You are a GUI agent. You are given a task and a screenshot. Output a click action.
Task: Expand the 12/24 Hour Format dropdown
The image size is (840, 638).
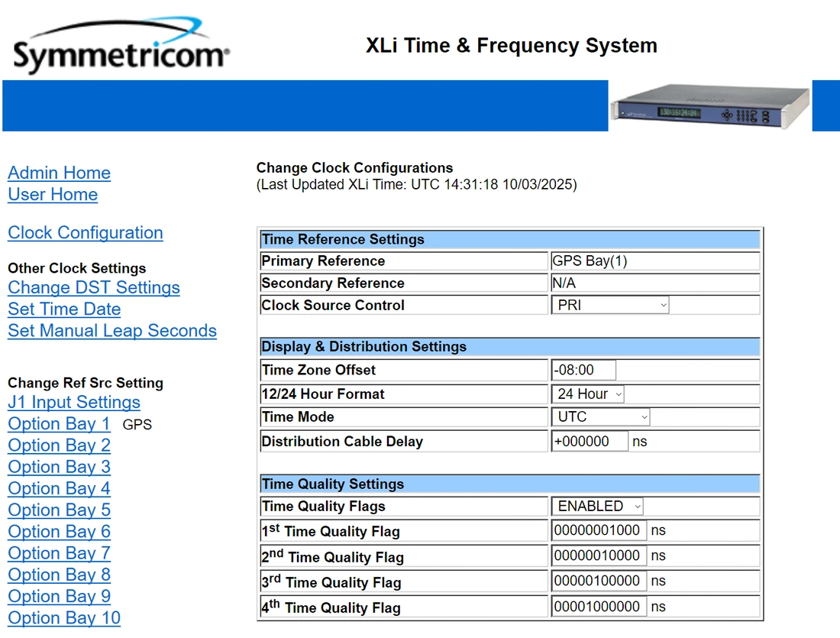[587, 394]
